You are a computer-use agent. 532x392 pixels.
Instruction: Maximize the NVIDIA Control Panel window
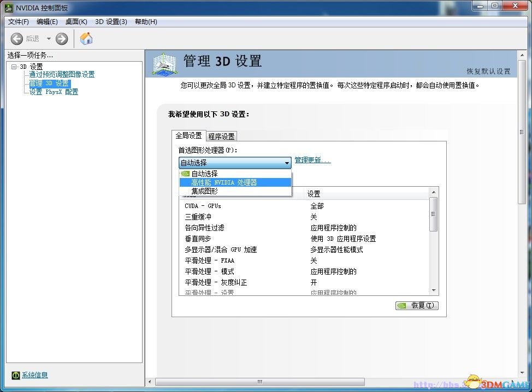495,6
